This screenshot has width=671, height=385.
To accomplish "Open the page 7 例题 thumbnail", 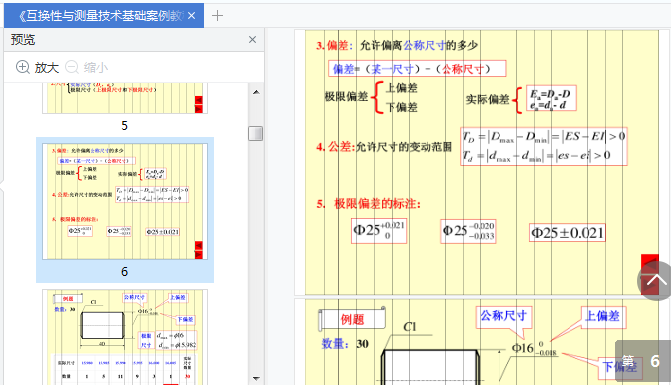I will click(x=125, y=337).
